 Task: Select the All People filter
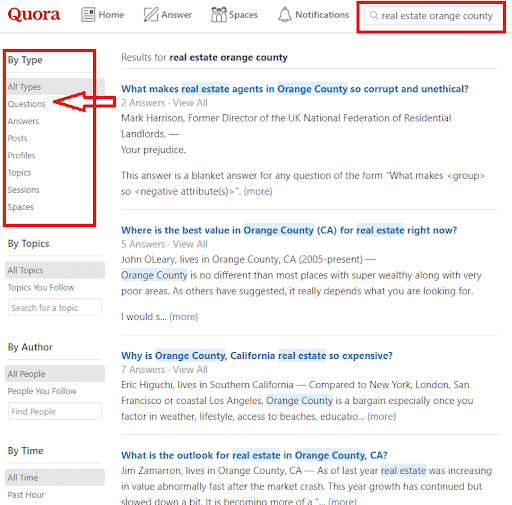(55, 374)
